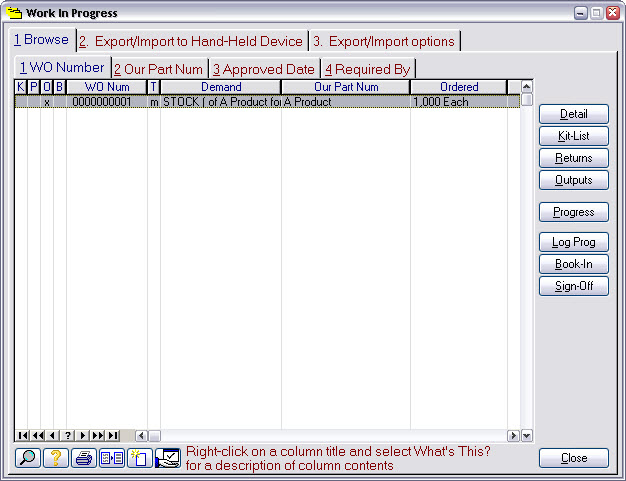Click the Close button

pyautogui.click(x=574, y=458)
